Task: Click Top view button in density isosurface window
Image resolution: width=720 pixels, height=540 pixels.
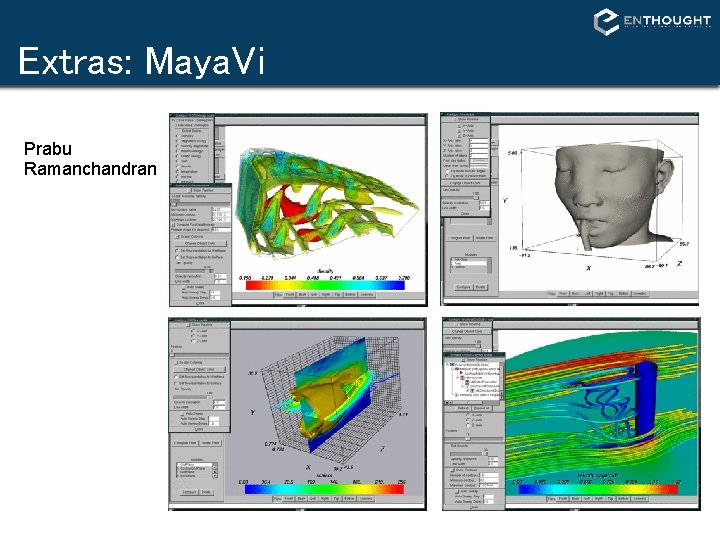Action: [x=337, y=294]
